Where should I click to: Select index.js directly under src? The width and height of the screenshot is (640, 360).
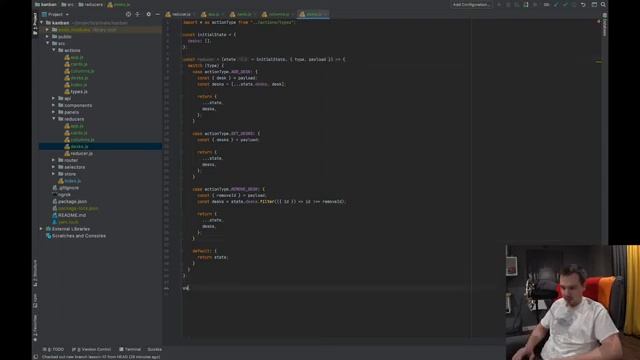69,181
